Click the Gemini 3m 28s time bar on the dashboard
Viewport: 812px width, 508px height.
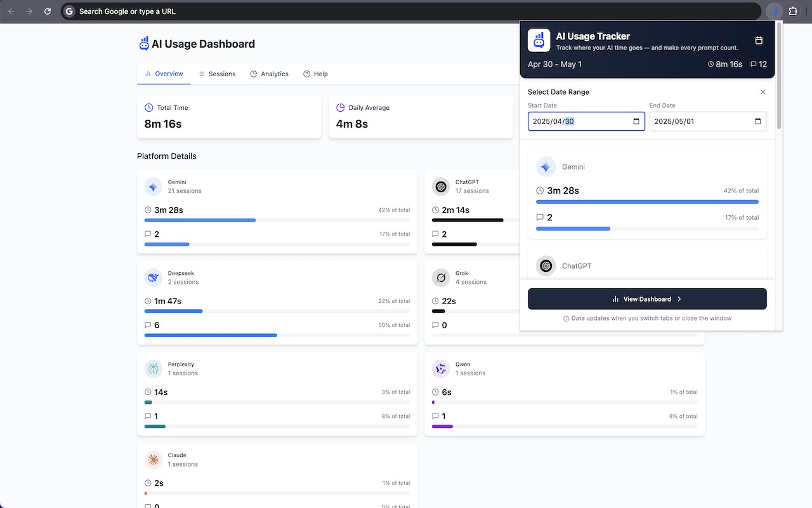pos(277,220)
